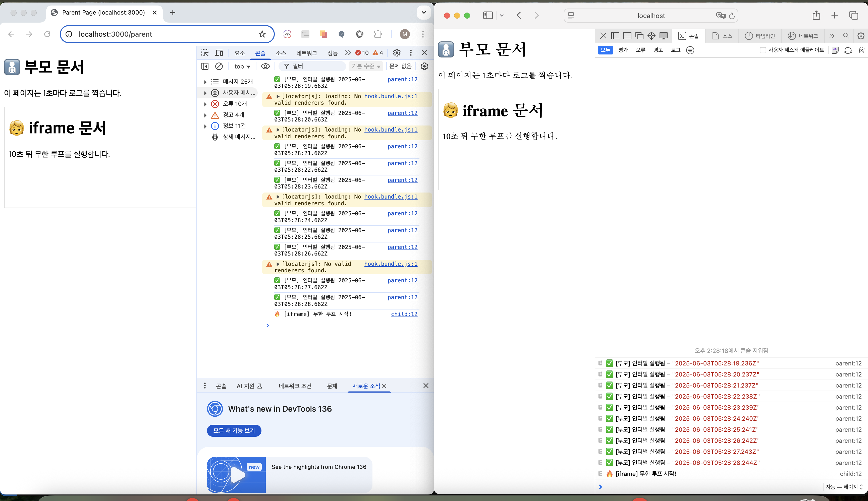
Task: Bookmark page with star icon
Action: (x=262, y=34)
